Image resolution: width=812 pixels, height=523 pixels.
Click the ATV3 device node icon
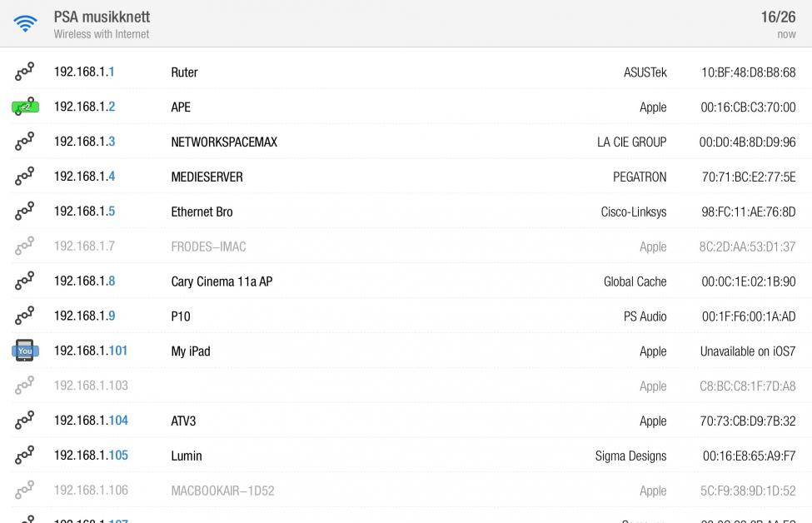pyautogui.click(x=25, y=421)
